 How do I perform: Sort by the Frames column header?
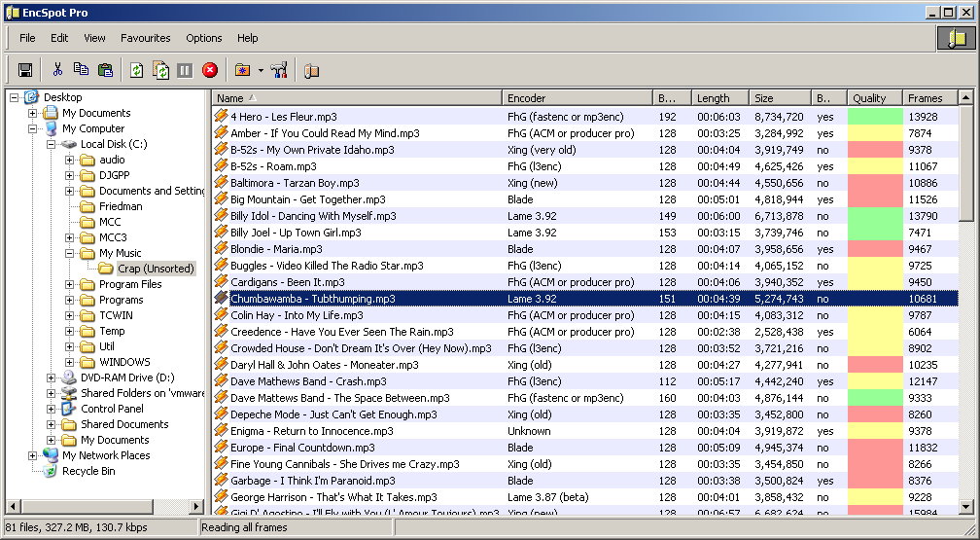(930, 98)
